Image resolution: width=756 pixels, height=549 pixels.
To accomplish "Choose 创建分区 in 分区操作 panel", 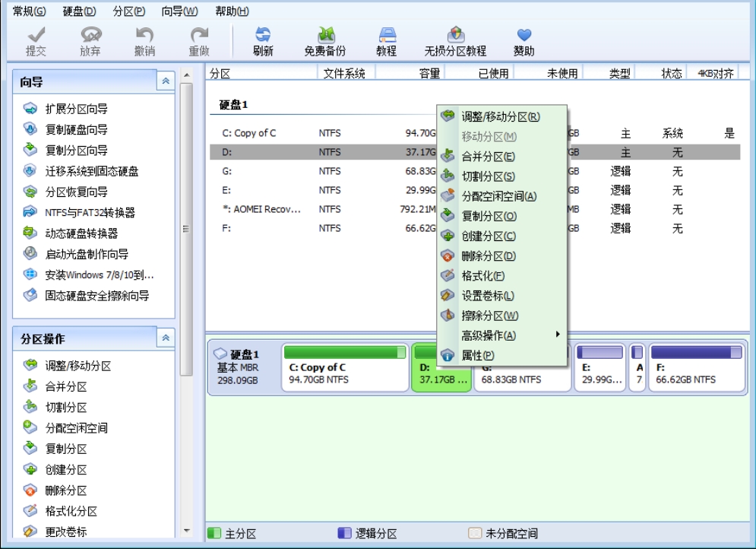I will [x=55, y=469].
